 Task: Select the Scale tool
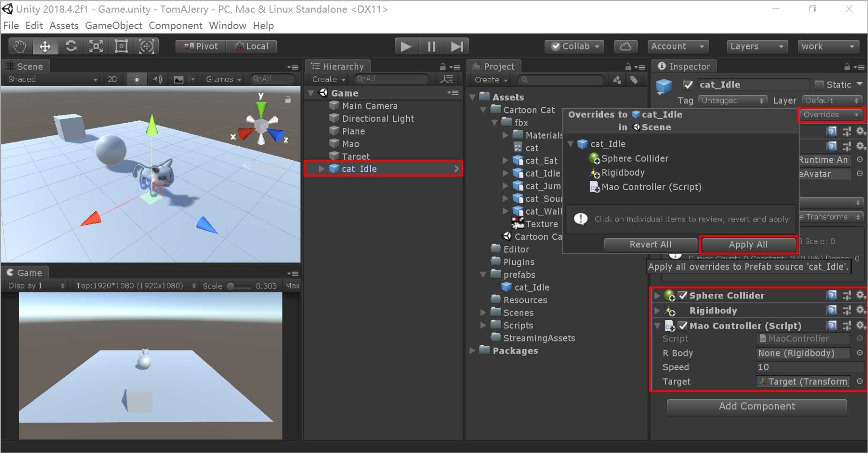pyautogui.click(x=96, y=46)
